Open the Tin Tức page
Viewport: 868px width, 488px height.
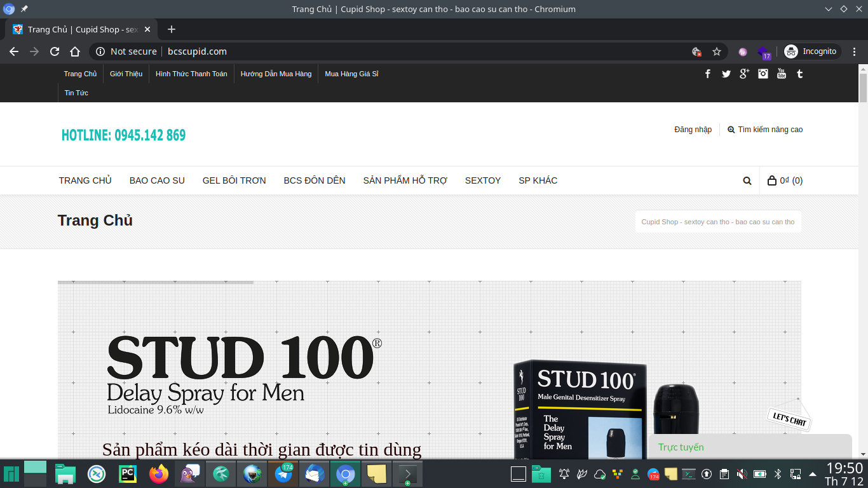(76, 93)
